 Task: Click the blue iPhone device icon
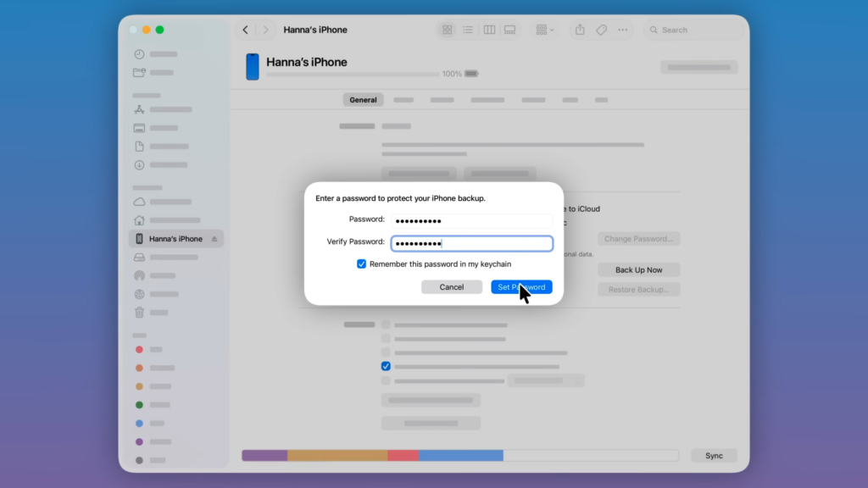tap(253, 66)
